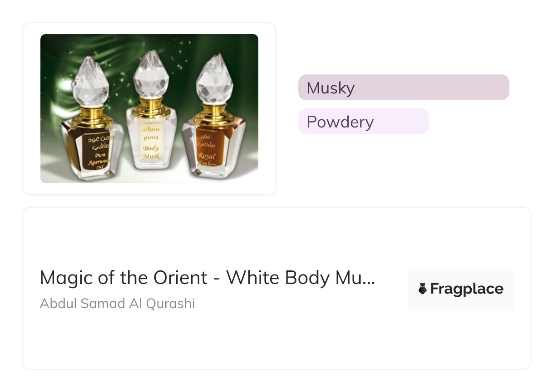The height and width of the screenshot is (392, 553).
Task: Click the word Musky
Action: click(331, 88)
